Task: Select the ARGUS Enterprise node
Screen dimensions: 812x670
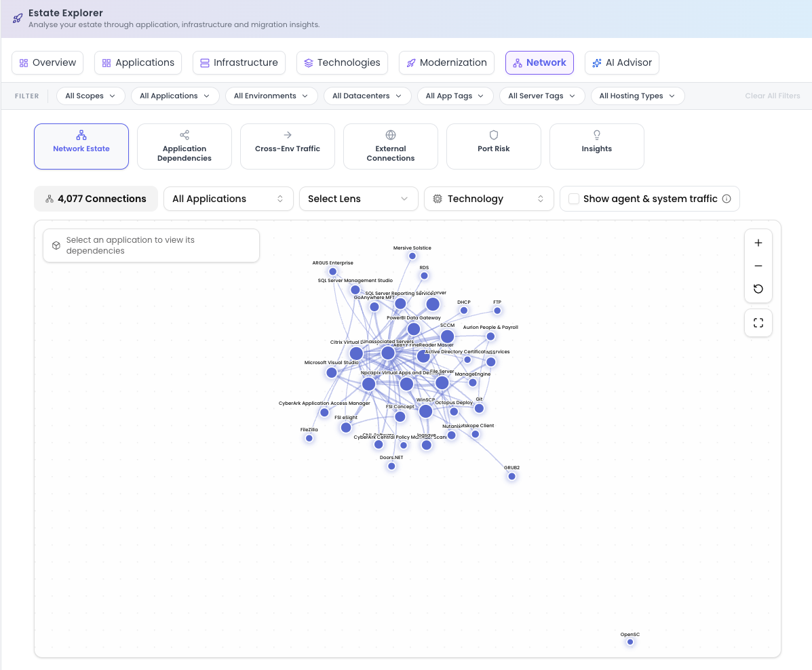Action: click(x=333, y=271)
